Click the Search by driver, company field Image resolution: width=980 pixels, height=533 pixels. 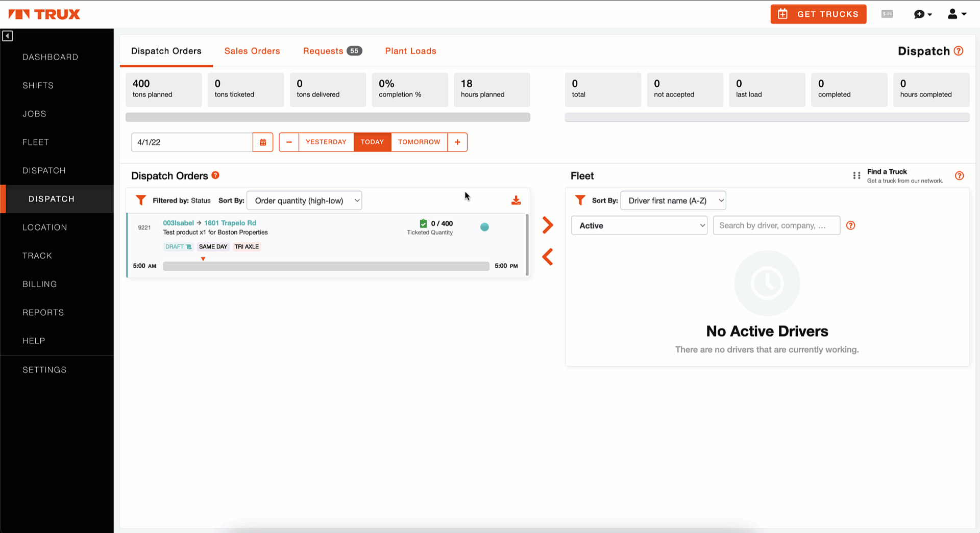point(776,225)
